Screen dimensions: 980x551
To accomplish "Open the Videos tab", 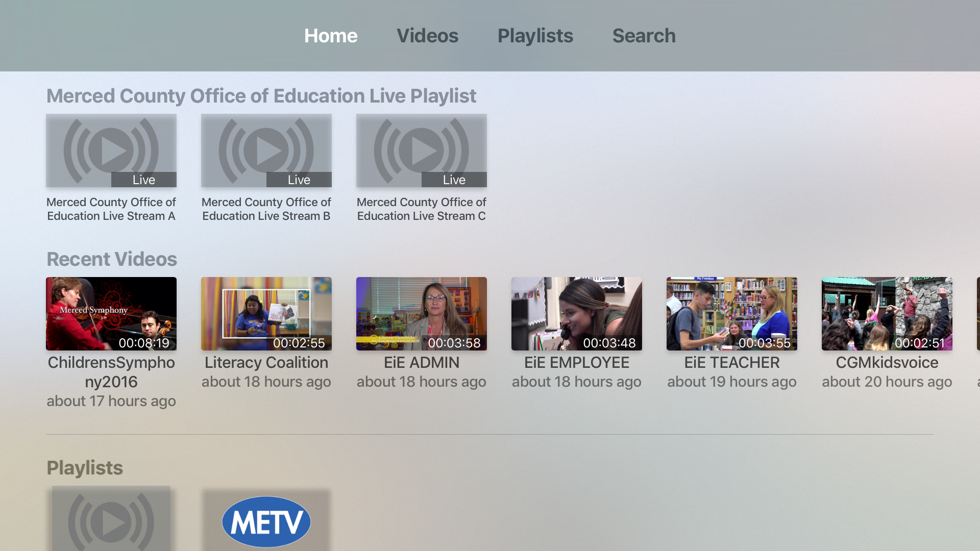I will (x=427, y=36).
